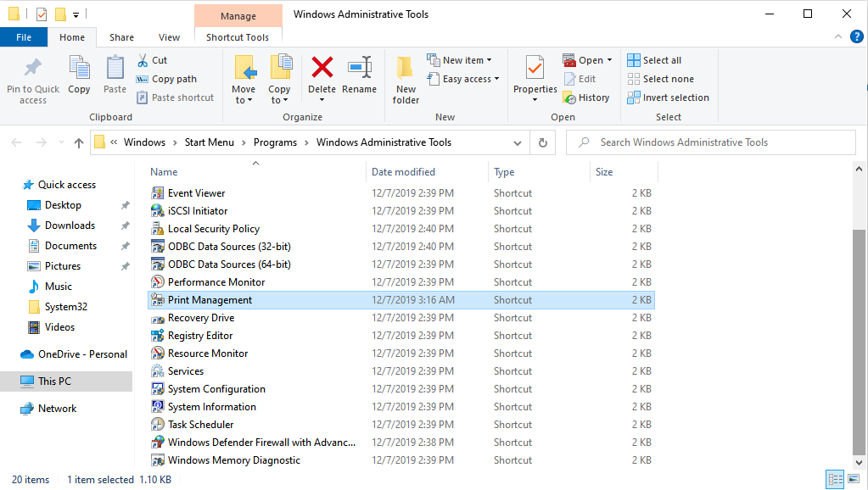This screenshot has width=868, height=490.
Task: Switch to large icons view in status bar
Action: tap(854, 479)
